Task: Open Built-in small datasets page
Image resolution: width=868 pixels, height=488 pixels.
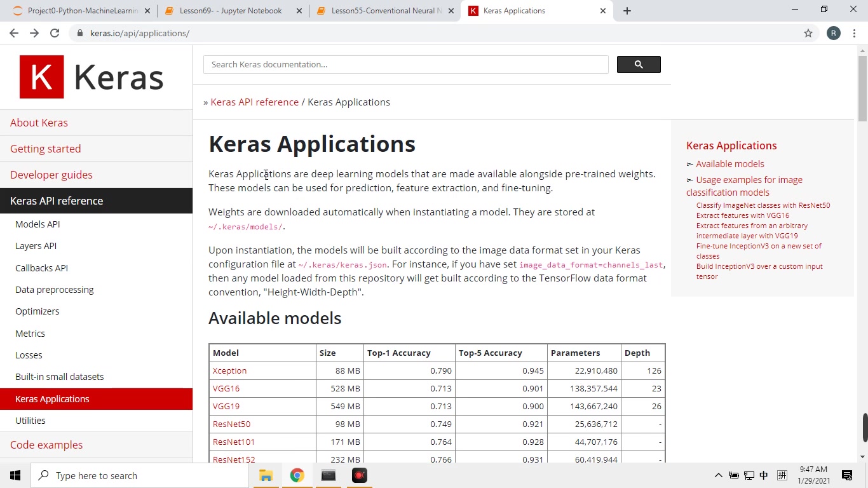Action: [59, 377]
